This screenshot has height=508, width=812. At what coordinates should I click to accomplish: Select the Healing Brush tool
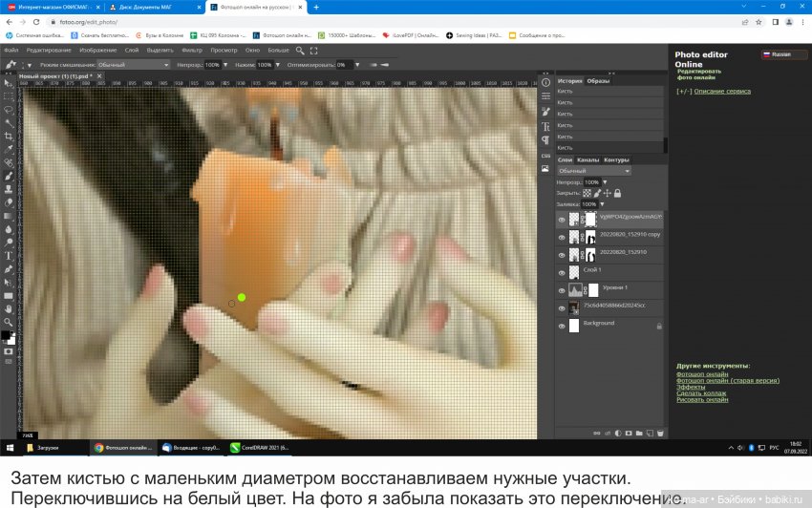pyautogui.click(x=9, y=163)
